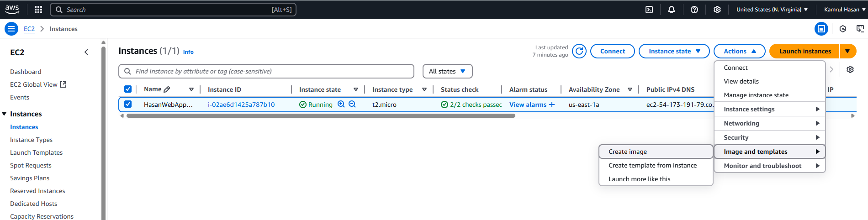Open the notifications bell
This screenshot has width=868, height=220.
tap(672, 10)
